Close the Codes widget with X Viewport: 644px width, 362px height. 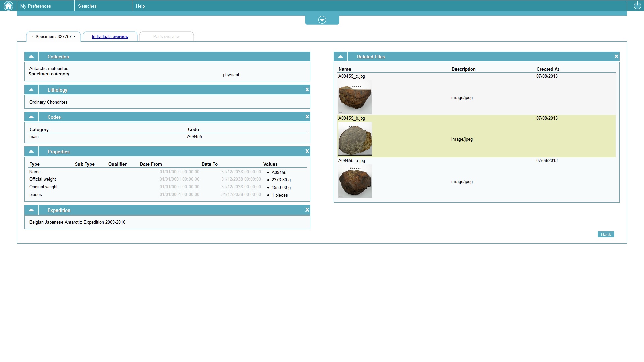pyautogui.click(x=307, y=117)
